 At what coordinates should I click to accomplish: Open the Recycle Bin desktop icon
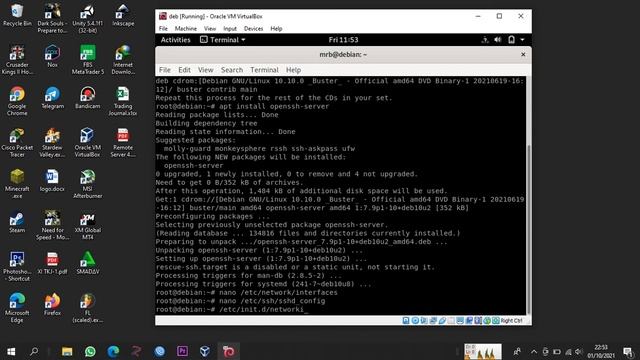point(17,15)
